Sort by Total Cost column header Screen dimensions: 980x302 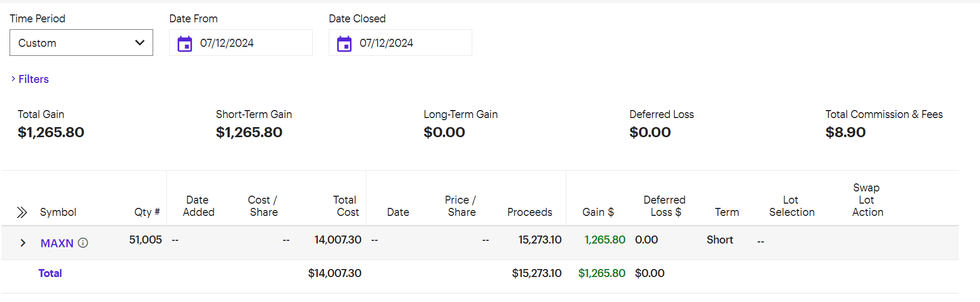(346, 206)
